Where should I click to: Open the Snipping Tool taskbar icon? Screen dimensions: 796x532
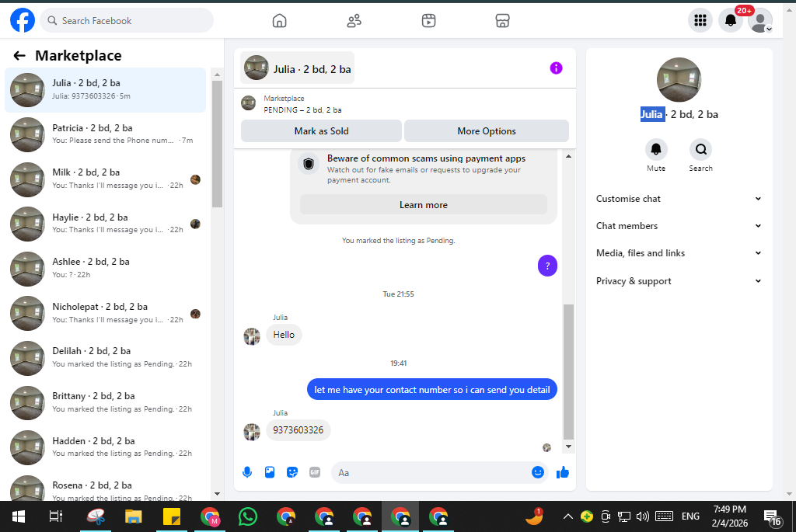pyautogui.click(x=96, y=516)
